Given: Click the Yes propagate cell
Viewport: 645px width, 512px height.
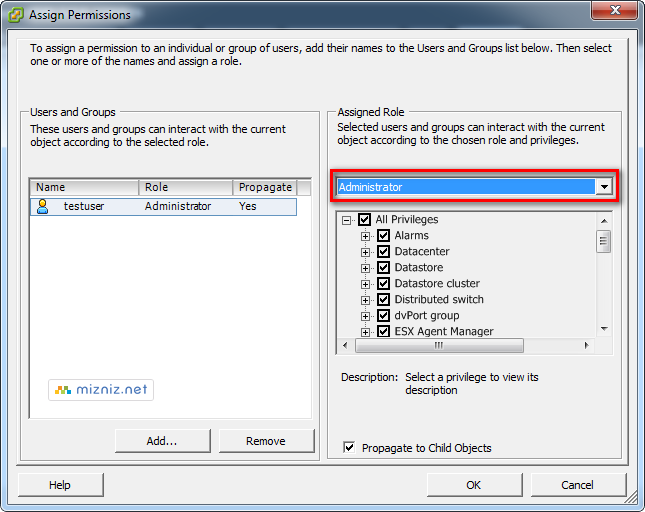Looking at the screenshot, I should tap(248, 206).
